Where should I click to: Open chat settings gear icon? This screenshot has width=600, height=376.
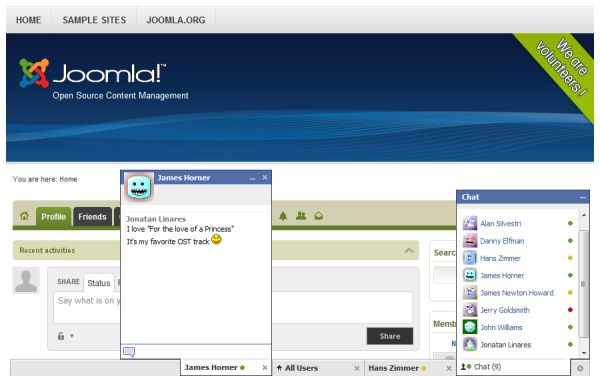580,368
